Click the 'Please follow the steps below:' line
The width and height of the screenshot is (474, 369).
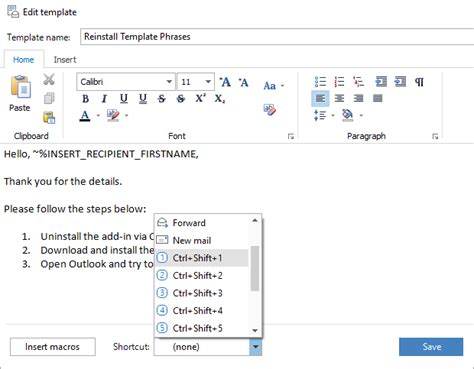pos(75,209)
